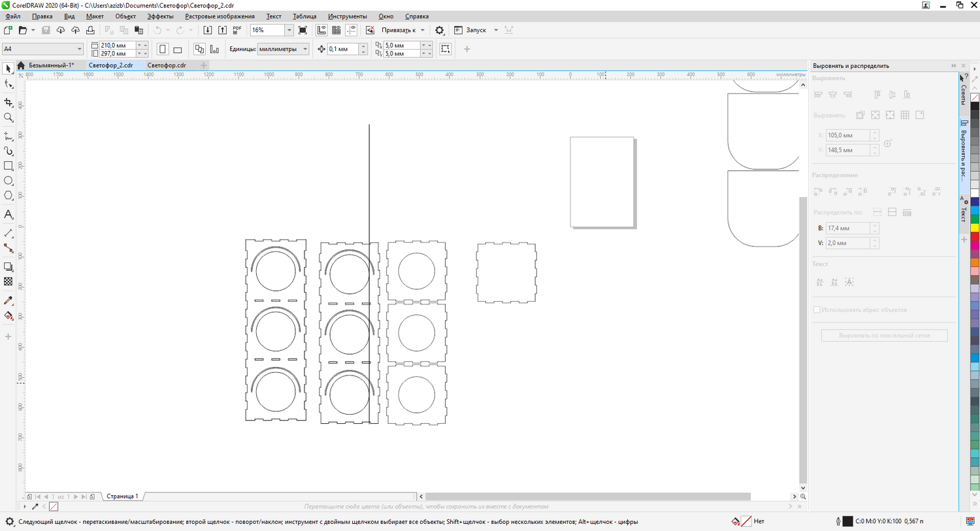
Task: Expand the color palette flyout arrow
Action: [x=975, y=69]
